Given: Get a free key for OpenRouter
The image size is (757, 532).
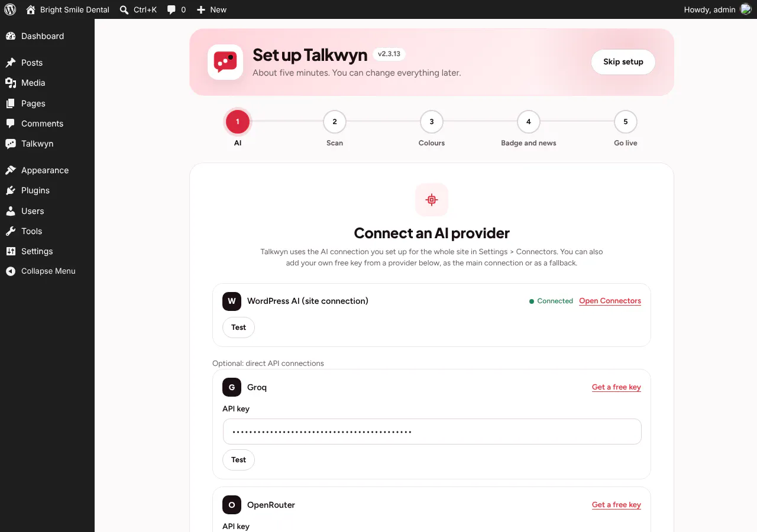Looking at the screenshot, I should [x=616, y=505].
